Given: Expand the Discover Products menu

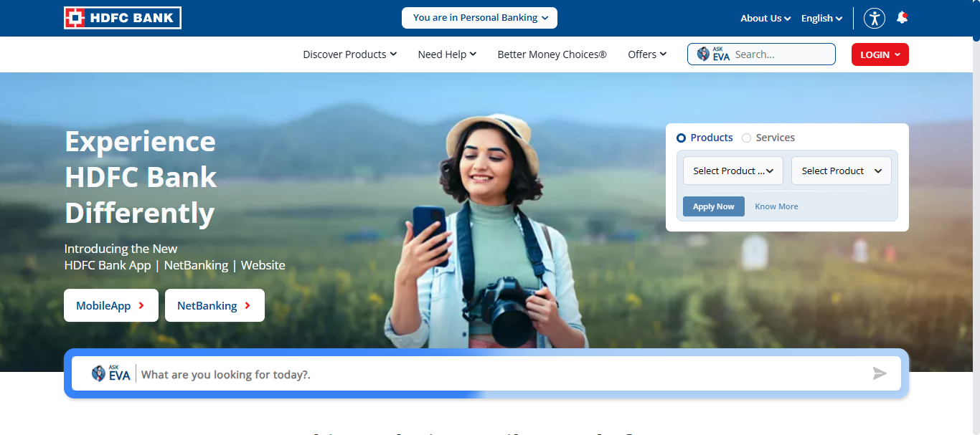Looking at the screenshot, I should coord(350,54).
